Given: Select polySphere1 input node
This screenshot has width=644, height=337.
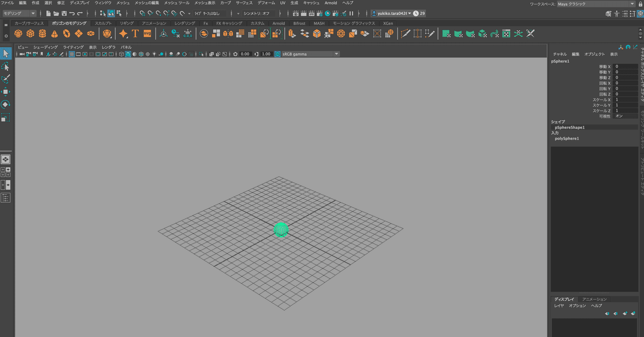Looking at the screenshot, I should [x=567, y=138].
